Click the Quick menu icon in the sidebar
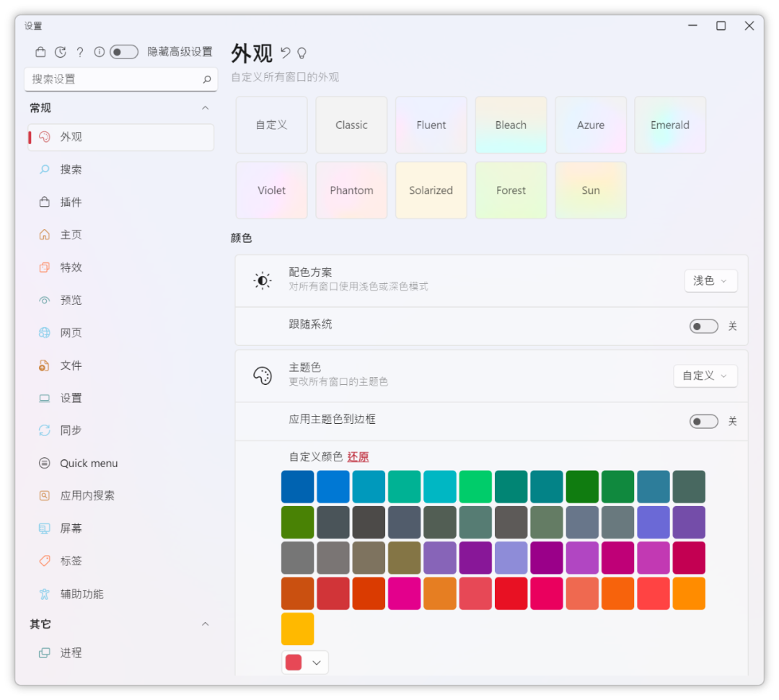 [x=44, y=464]
